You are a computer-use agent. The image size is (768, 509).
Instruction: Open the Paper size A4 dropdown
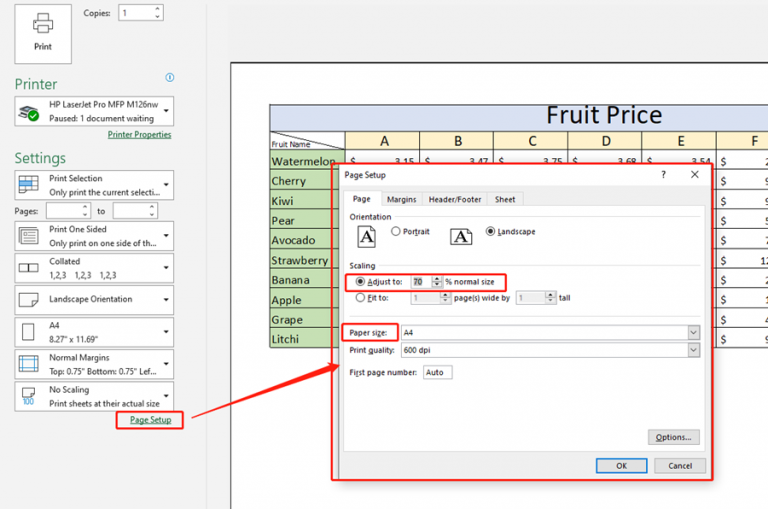click(x=693, y=332)
